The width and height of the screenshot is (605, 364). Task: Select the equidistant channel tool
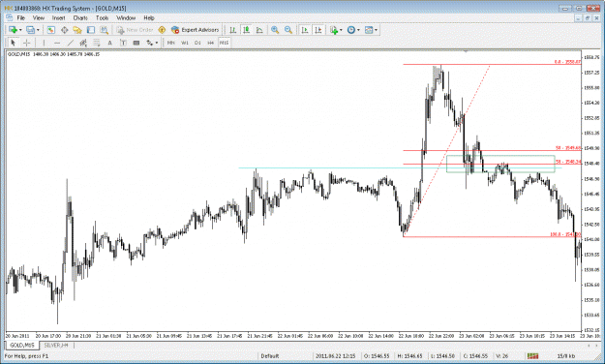coord(83,43)
